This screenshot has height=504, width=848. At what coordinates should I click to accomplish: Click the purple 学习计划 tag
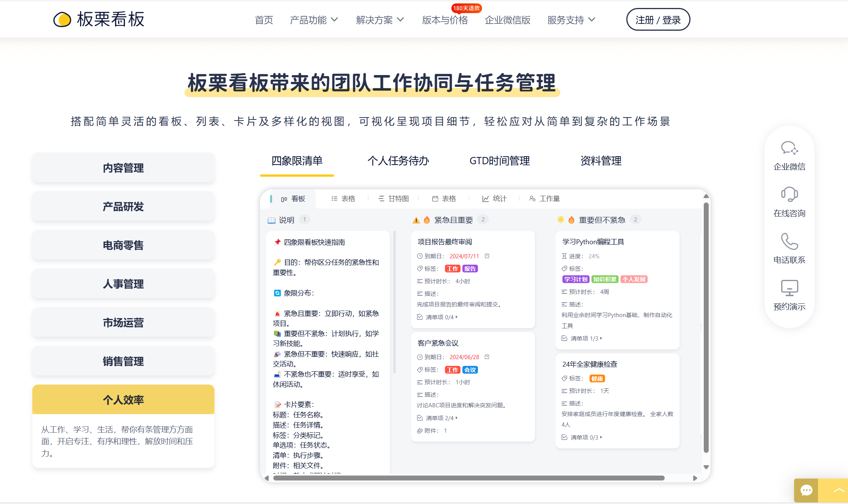pyautogui.click(x=575, y=279)
